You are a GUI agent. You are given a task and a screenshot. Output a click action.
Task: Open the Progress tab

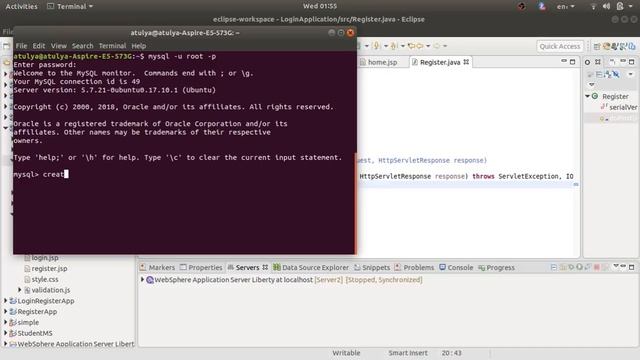click(x=496, y=268)
